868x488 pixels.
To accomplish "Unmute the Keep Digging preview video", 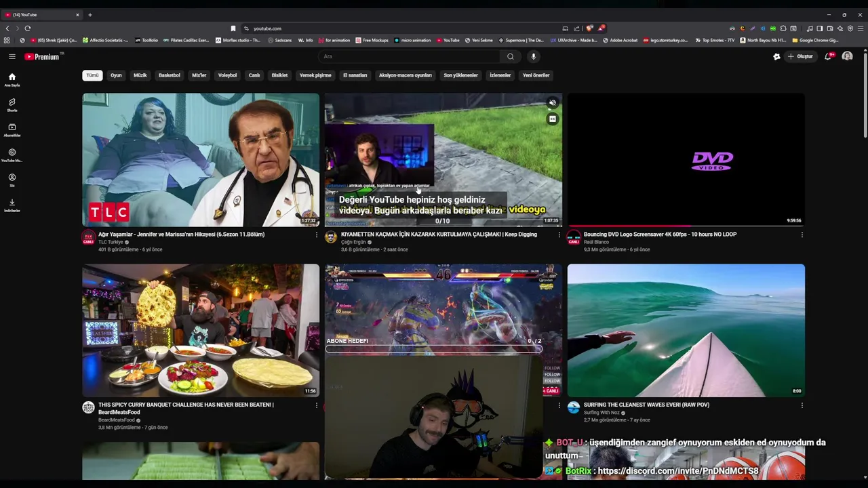I will [x=552, y=103].
